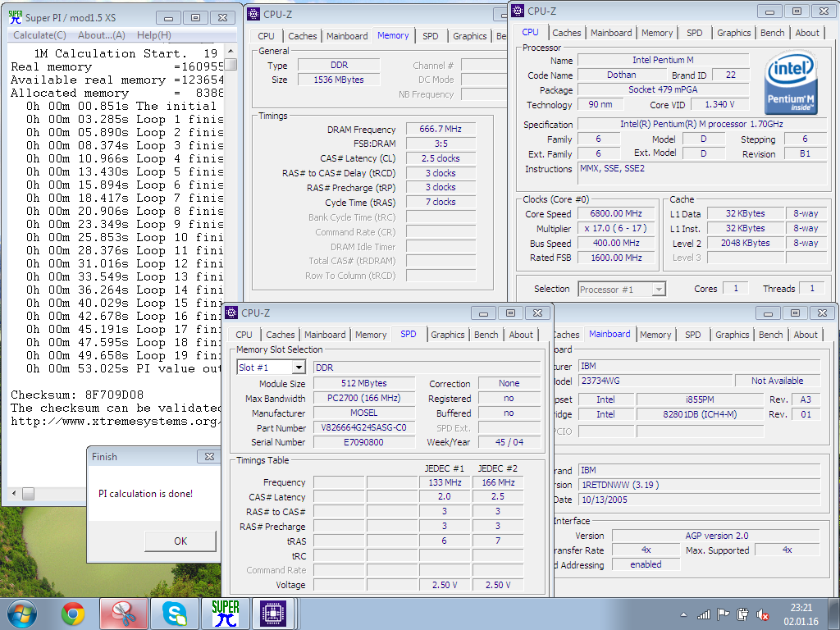
Task: Open CPU tab in Memory window
Action: click(266, 36)
